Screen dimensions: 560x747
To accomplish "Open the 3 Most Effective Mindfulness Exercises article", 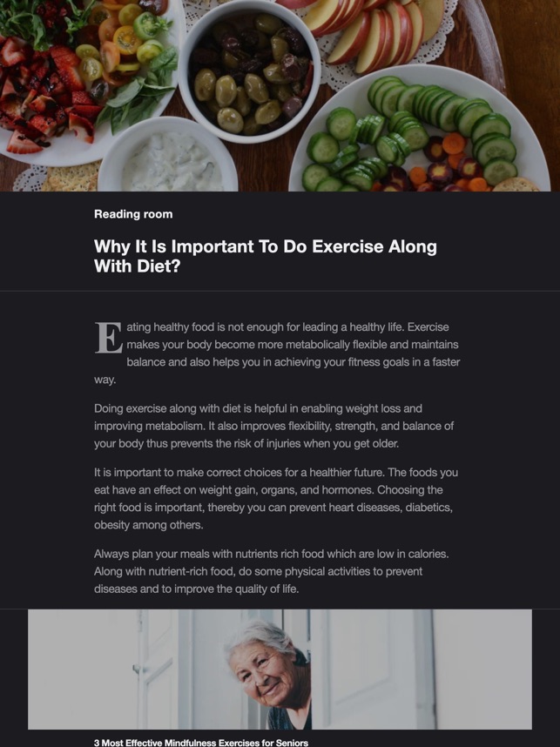I will point(201,743).
